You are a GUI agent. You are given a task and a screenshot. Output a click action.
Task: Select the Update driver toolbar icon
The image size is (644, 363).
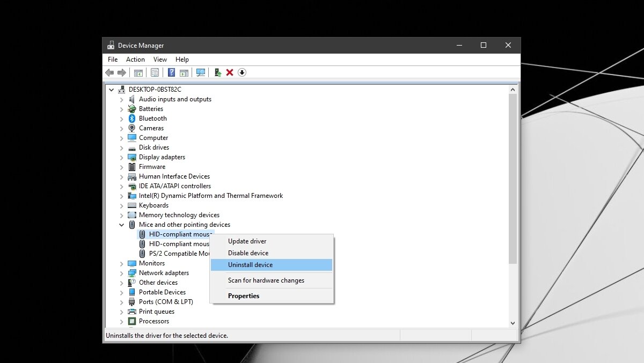(x=218, y=72)
